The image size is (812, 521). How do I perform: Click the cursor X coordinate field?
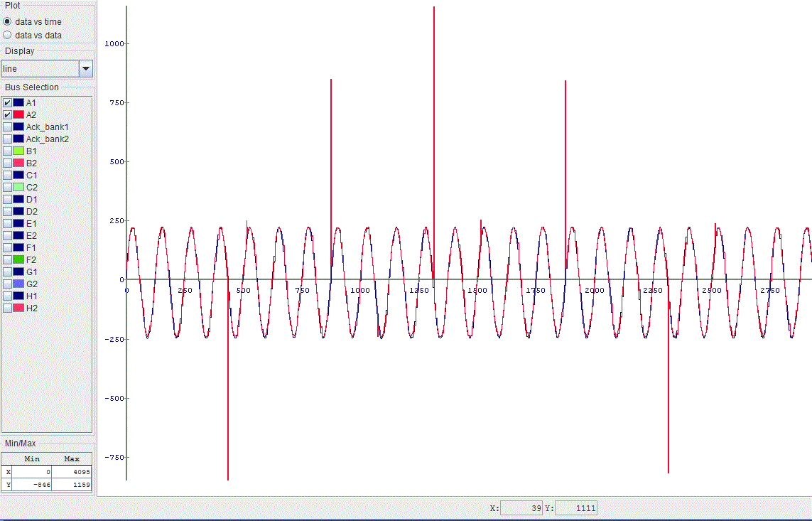(x=521, y=508)
